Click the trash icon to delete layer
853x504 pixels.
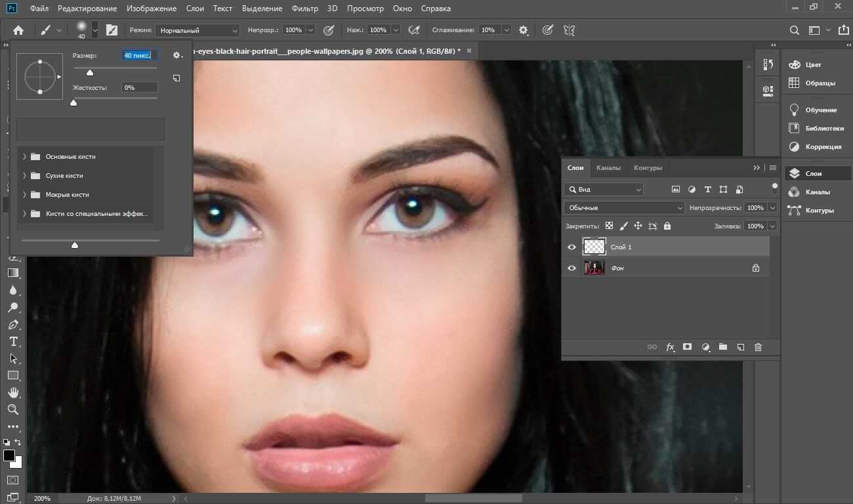click(758, 347)
